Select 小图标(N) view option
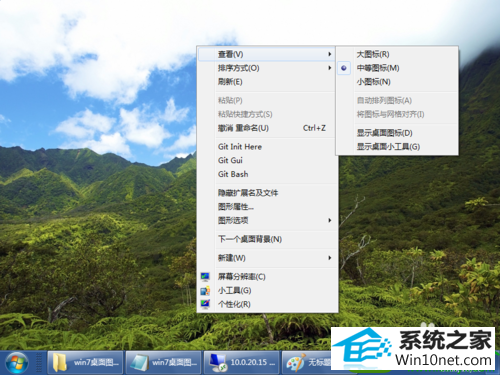This screenshot has width=500, height=375. (397, 82)
